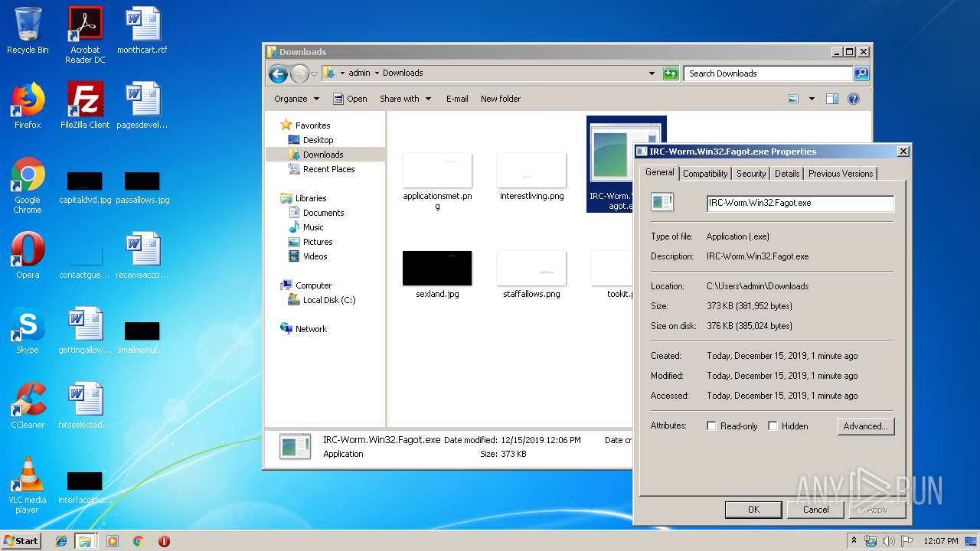The width and height of the screenshot is (980, 551).
Task: Switch to the Security tab
Action: tap(751, 174)
